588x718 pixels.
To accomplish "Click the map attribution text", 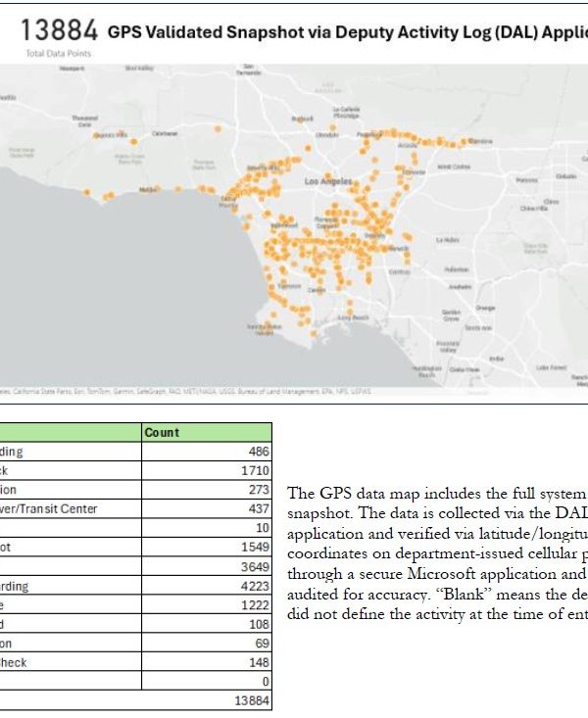I will coord(196,391).
